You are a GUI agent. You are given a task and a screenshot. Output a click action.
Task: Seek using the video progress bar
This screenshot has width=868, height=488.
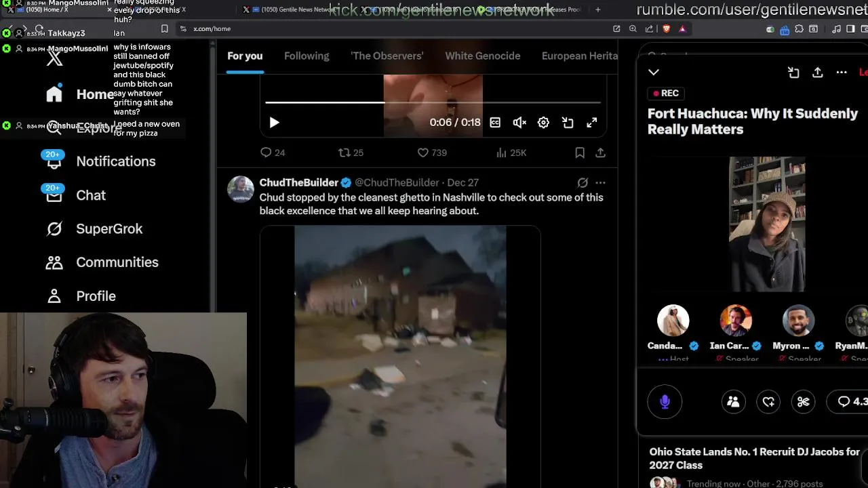[x=433, y=102]
